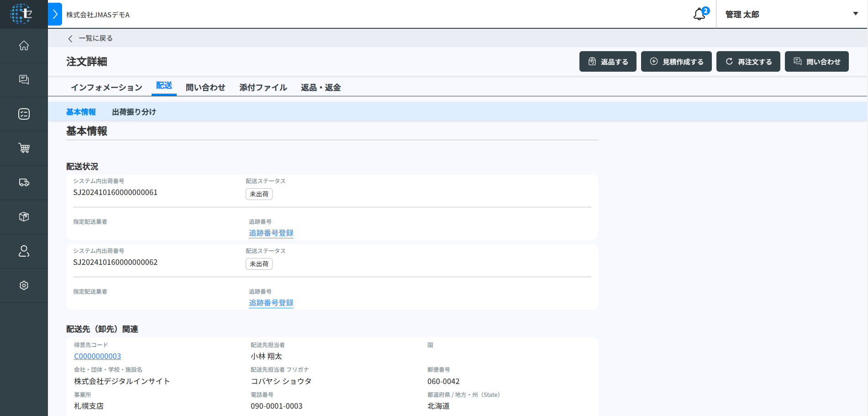
Task: Open the package box sidebar icon
Action: (x=24, y=217)
